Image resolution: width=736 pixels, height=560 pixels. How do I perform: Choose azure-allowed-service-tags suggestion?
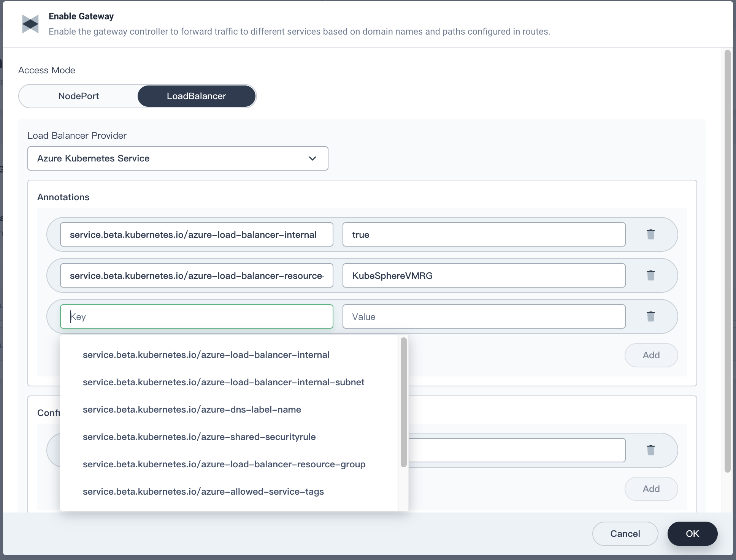pyautogui.click(x=203, y=491)
